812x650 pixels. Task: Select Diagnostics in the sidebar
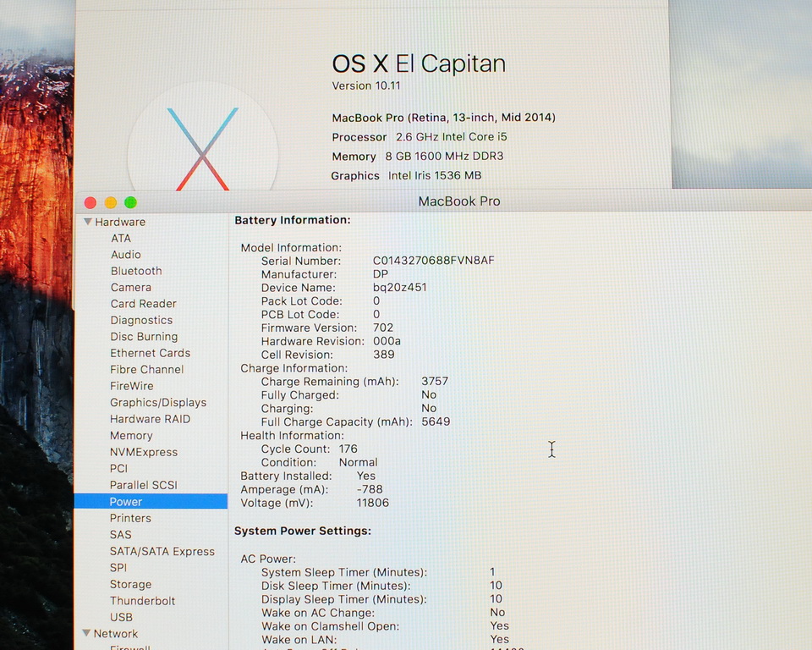(x=141, y=320)
